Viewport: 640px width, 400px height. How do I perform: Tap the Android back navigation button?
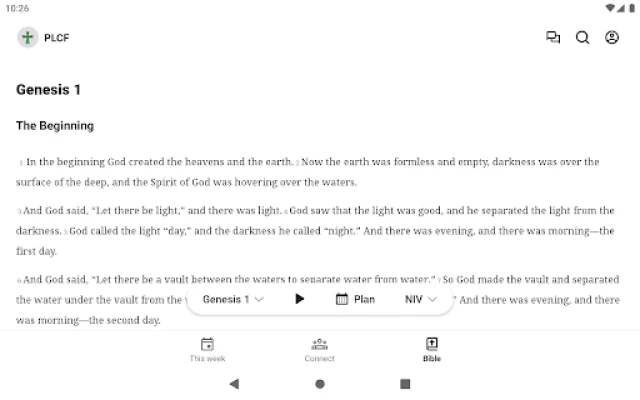[x=234, y=384]
